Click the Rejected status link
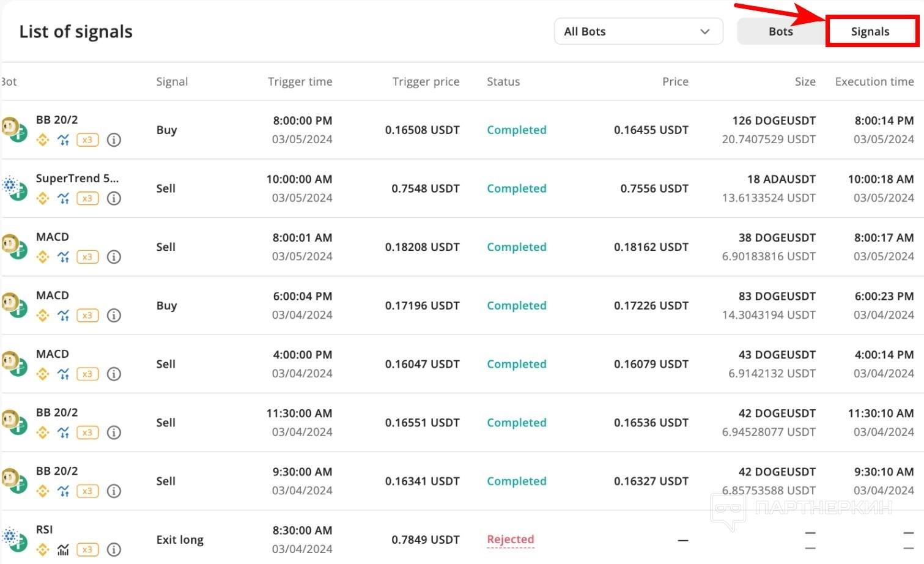 511,540
